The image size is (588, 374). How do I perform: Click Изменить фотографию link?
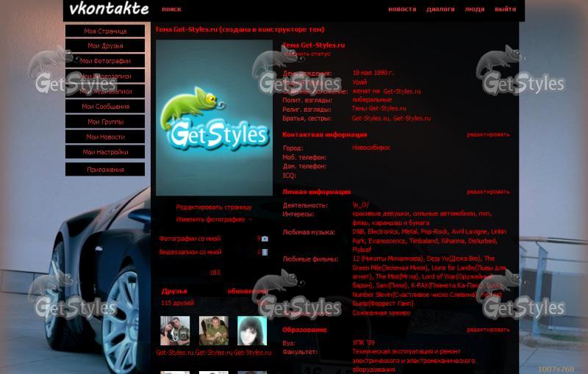pyautogui.click(x=210, y=219)
